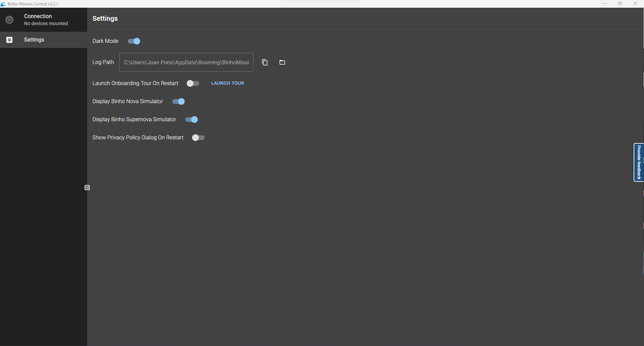Copy the log path to clipboard
The image size is (644, 346).
tap(265, 62)
